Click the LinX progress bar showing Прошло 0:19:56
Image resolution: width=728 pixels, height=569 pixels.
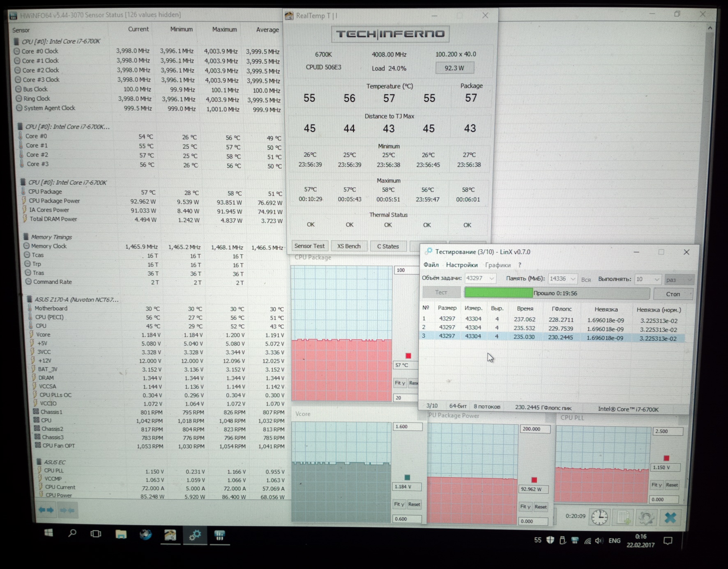pyautogui.click(x=557, y=293)
